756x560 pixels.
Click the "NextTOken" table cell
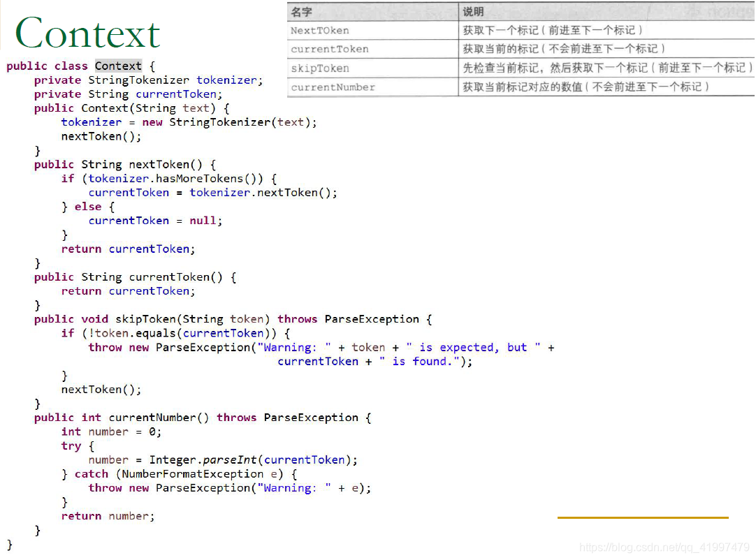pyautogui.click(x=372, y=30)
